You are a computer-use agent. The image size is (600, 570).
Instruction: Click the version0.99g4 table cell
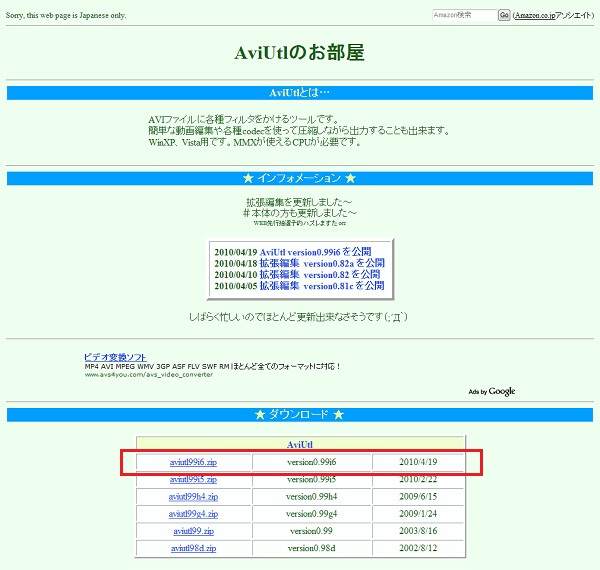coord(311,514)
